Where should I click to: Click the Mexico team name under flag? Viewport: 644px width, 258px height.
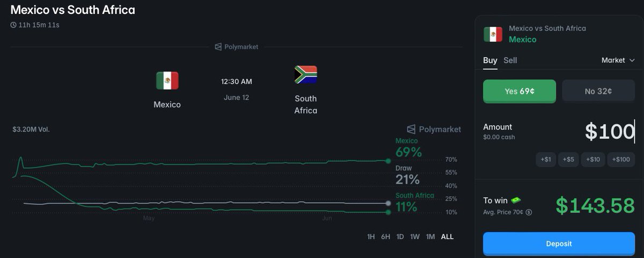[x=167, y=104]
